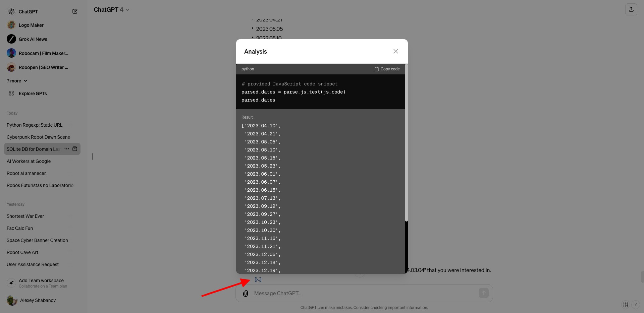Open the help question mark button
Screen dimensions: 644x313
pos(636,305)
